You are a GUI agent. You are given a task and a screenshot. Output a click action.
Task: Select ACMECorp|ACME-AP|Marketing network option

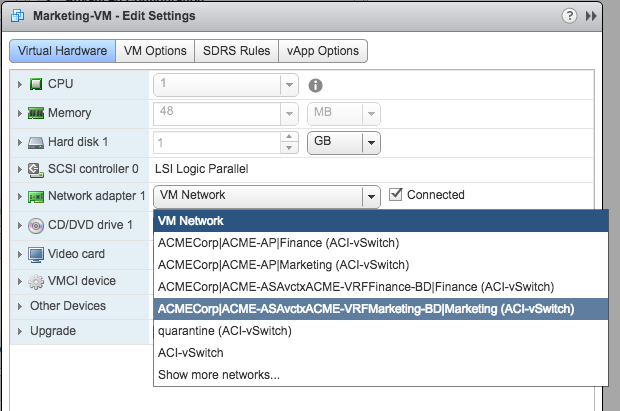[381, 265]
